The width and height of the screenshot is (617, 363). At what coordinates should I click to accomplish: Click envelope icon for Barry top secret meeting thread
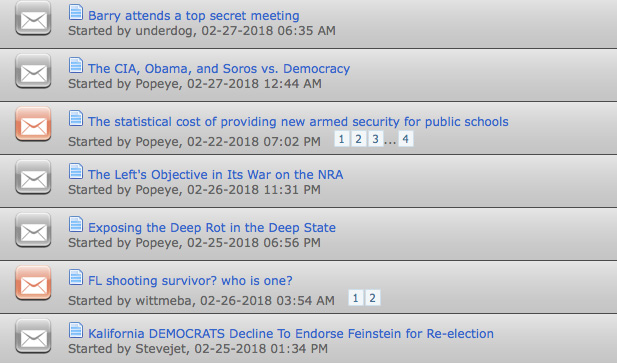coord(33,18)
